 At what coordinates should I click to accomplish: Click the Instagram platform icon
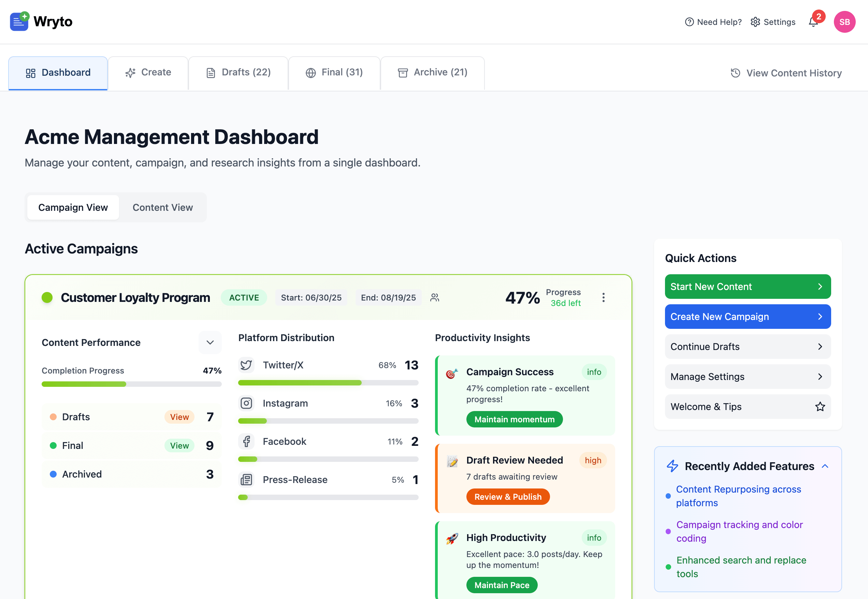246,403
